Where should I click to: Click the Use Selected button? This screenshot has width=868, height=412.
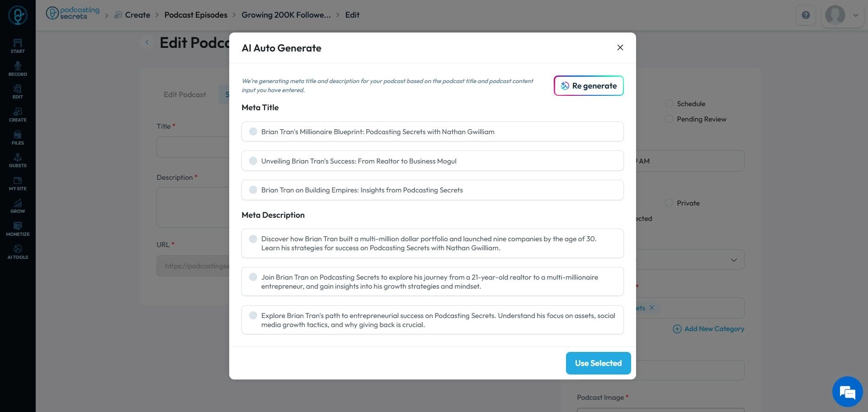pos(598,363)
